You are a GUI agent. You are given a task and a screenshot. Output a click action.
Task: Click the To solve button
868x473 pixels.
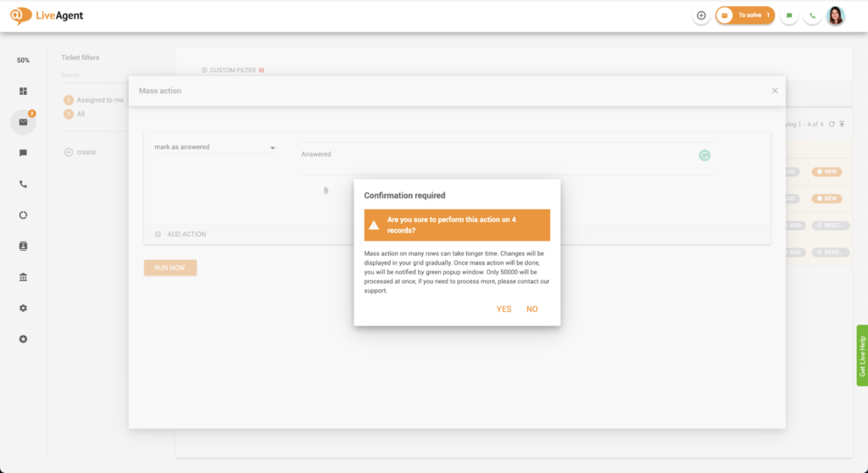(745, 15)
